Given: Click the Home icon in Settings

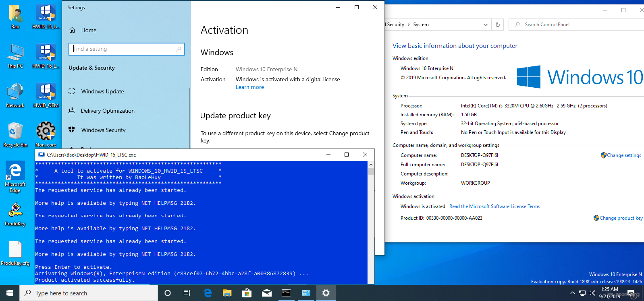Looking at the screenshot, I should 72,30.
